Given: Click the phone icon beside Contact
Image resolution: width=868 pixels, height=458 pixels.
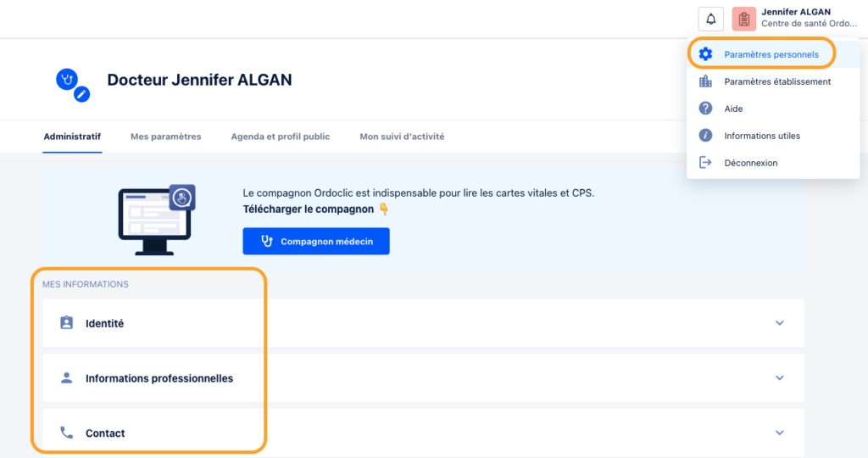Looking at the screenshot, I should coord(66,433).
